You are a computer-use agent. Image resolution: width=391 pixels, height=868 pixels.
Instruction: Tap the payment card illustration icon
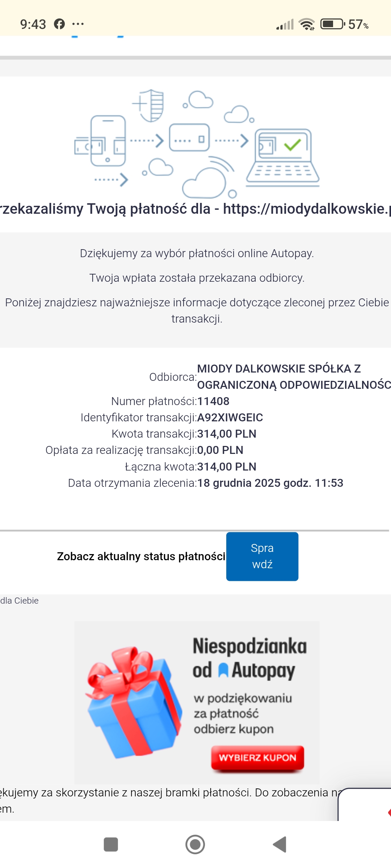coord(189,138)
